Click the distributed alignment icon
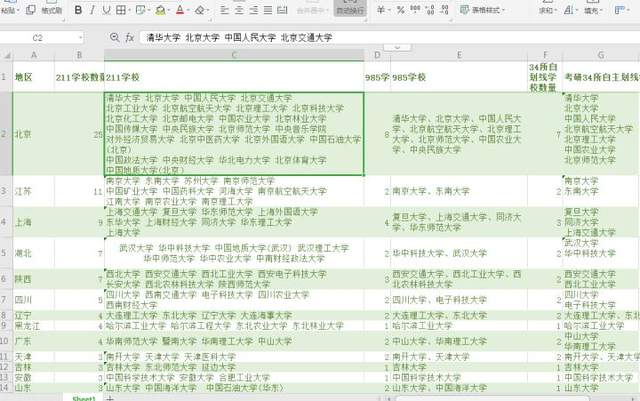 [x=282, y=10]
